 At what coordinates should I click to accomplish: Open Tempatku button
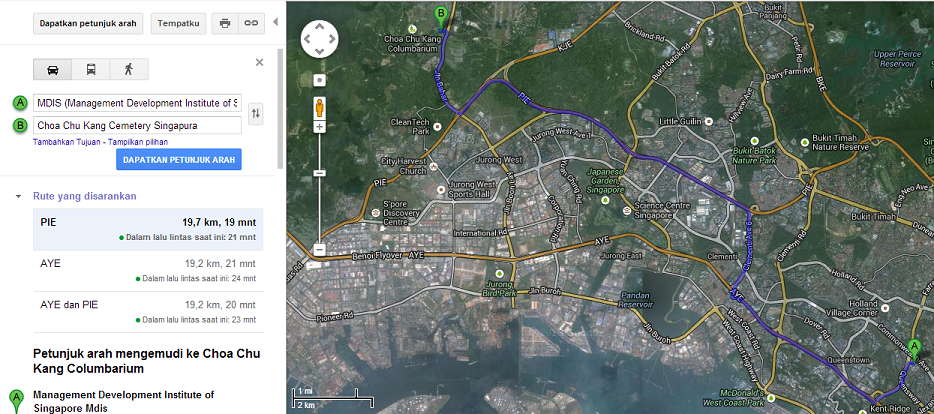[179, 24]
